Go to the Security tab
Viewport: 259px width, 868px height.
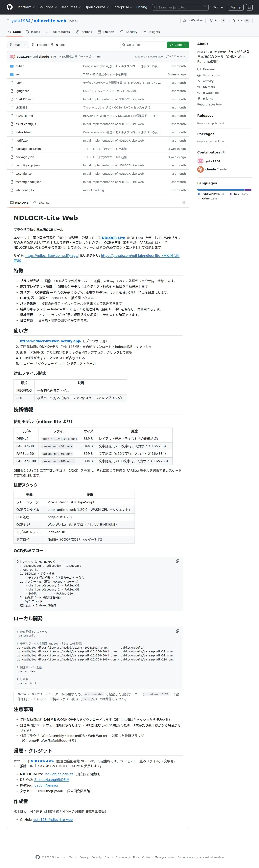[x=129, y=32]
